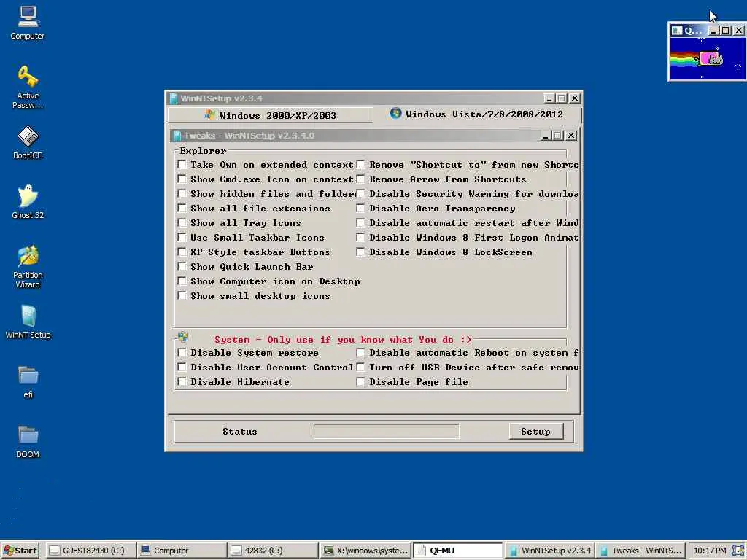Check Show all Tray Icons
747x560 pixels.
click(x=182, y=223)
